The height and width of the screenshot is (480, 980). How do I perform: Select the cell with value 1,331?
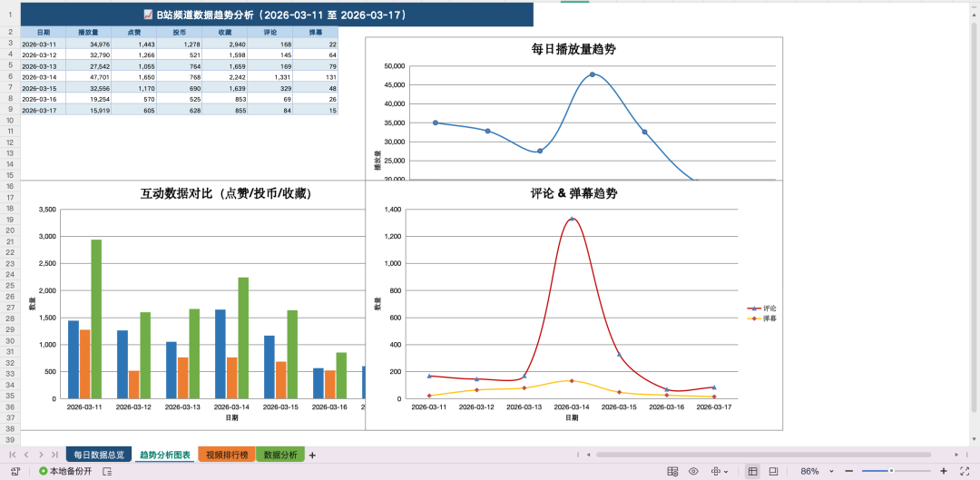[269, 77]
